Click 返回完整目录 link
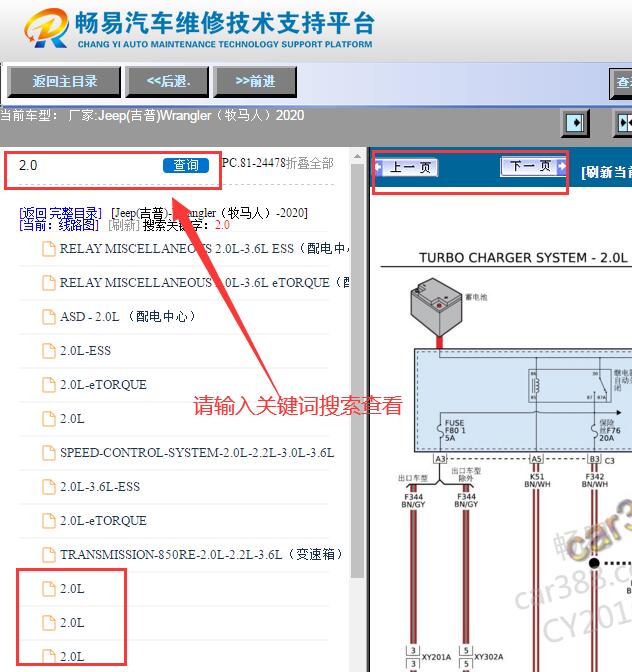This screenshot has width=632, height=672. click(x=60, y=213)
